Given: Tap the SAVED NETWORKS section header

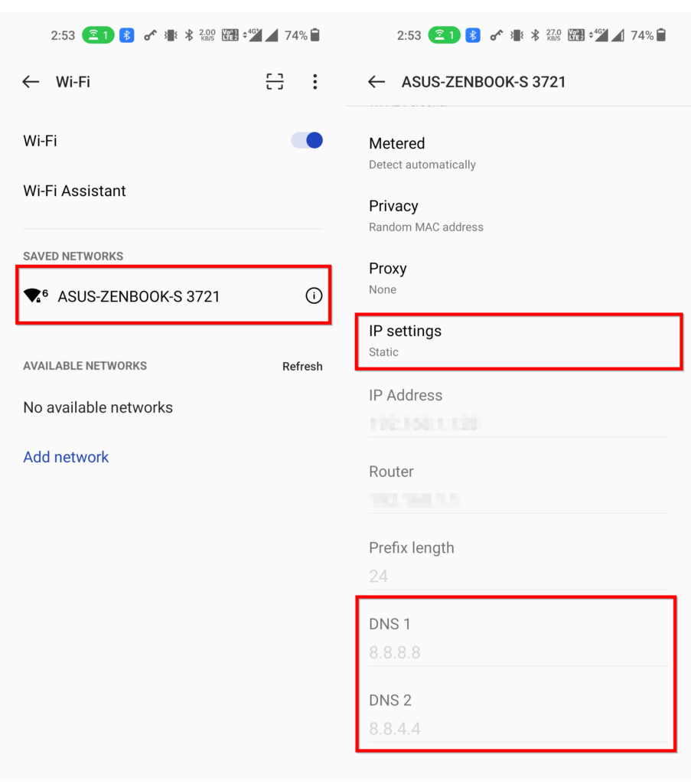Looking at the screenshot, I should (73, 256).
